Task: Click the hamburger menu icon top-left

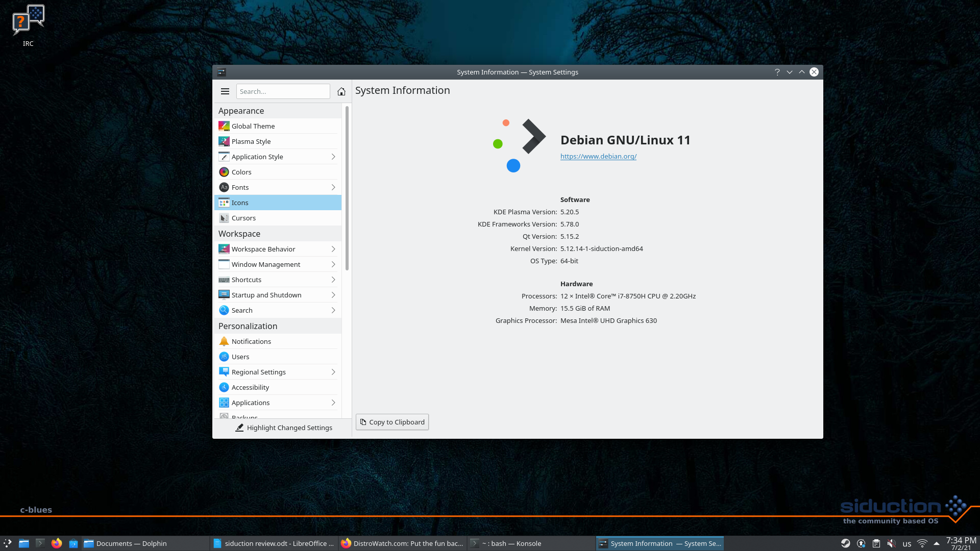Action: coord(225,91)
